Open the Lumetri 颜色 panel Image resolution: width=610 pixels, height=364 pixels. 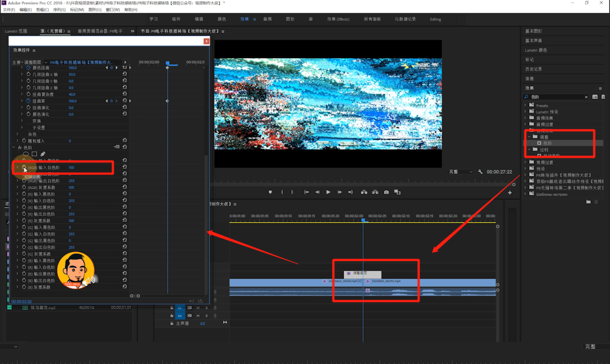pyautogui.click(x=535, y=50)
